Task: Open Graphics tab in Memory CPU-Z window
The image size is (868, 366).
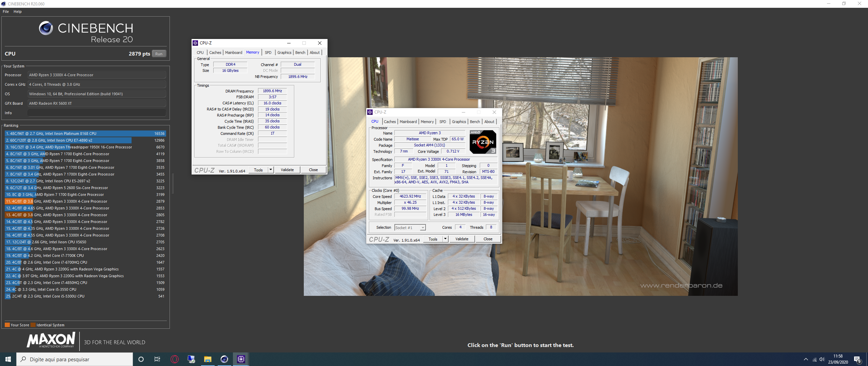Action: coord(284,53)
